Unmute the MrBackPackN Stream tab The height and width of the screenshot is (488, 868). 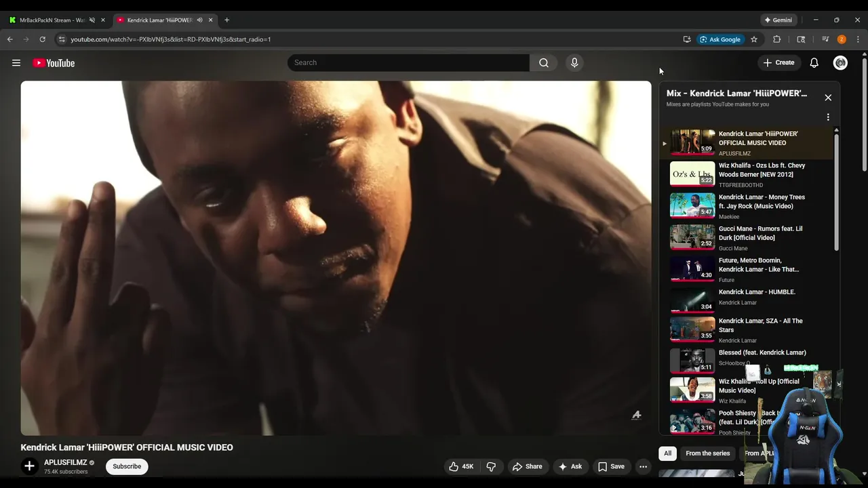(92, 20)
